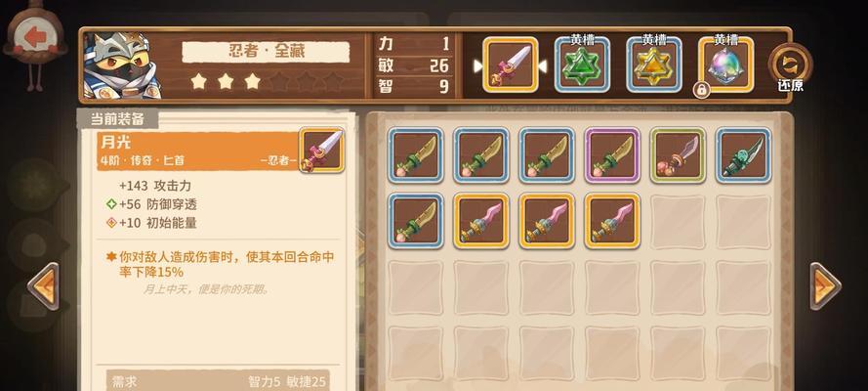Click the character name 忍者·全藏 label

tap(266, 52)
